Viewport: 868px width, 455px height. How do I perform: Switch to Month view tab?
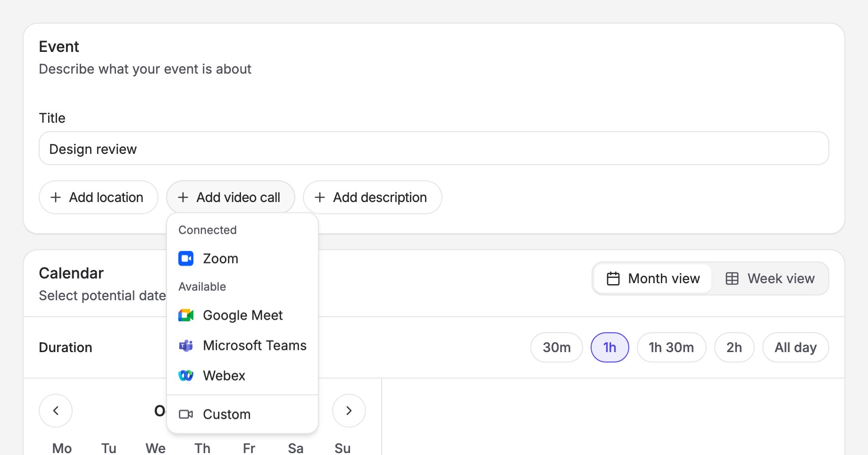(x=653, y=278)
